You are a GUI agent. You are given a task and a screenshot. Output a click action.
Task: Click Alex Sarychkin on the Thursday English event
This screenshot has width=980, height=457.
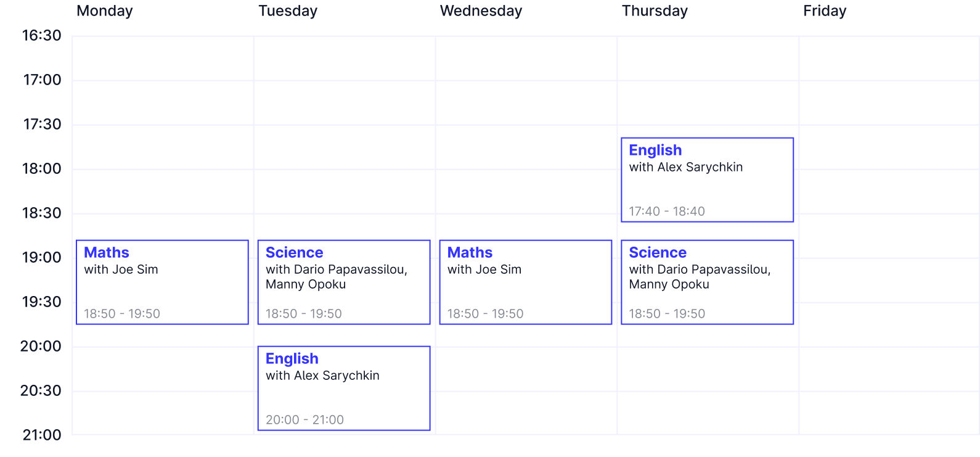pos(685,167)
